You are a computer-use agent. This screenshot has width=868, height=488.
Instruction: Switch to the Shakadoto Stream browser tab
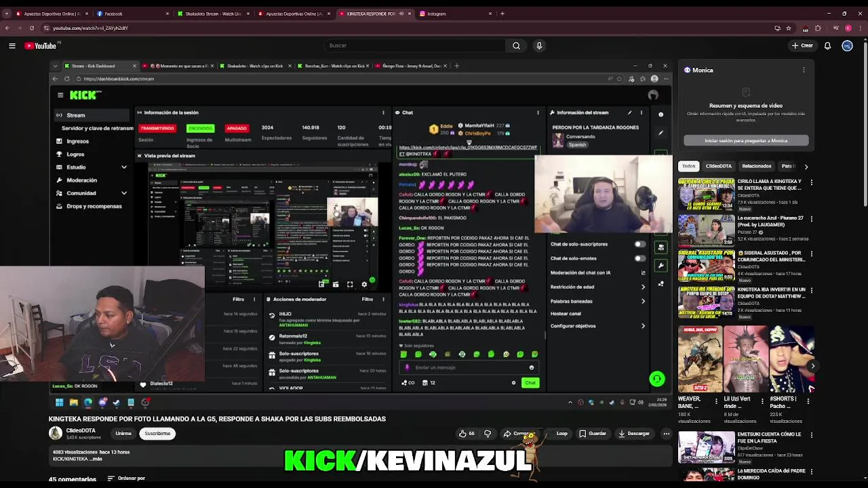point(214,14)
